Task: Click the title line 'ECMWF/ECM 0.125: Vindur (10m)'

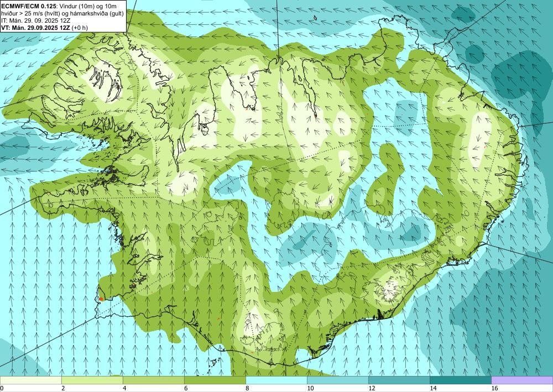Action: [x=59, y=6]
